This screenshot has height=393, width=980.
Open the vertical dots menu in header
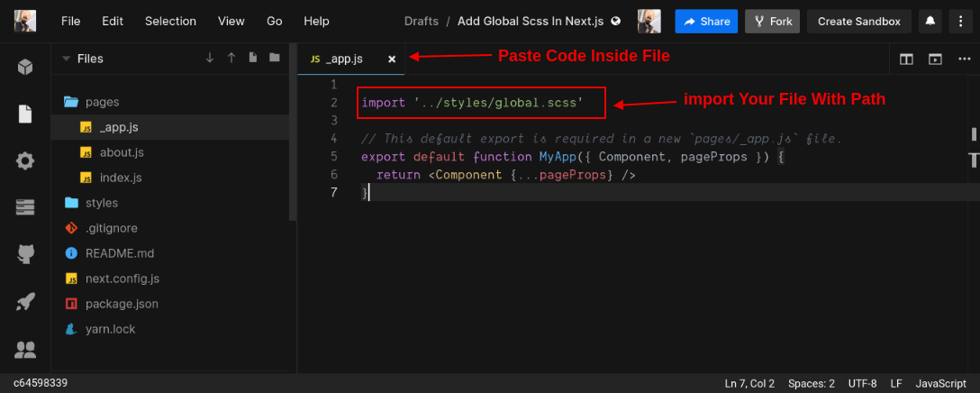[960, 22]
